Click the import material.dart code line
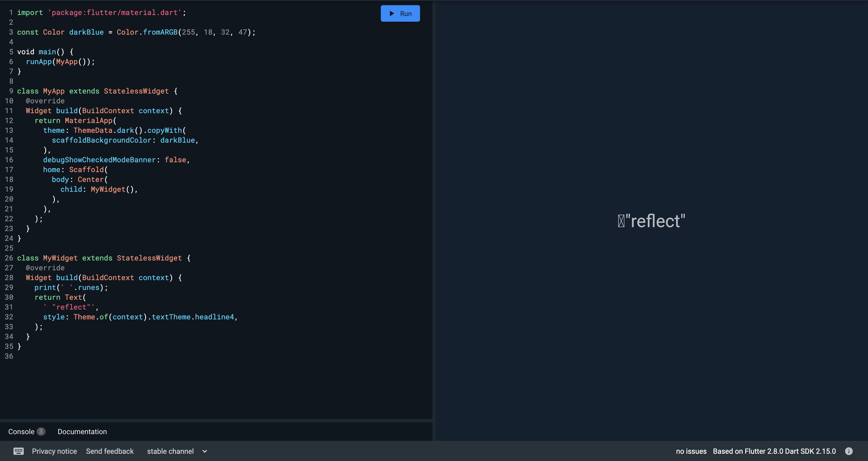The width and height of the screenshot is (868, 461). point(102,12)
